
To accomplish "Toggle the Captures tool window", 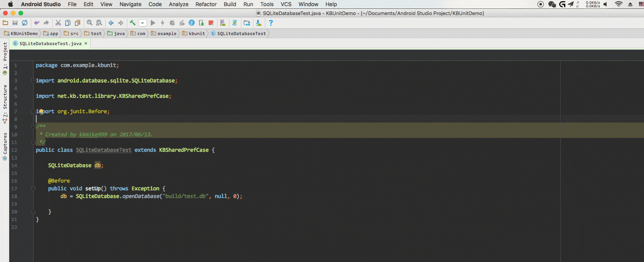I will 5,146.
